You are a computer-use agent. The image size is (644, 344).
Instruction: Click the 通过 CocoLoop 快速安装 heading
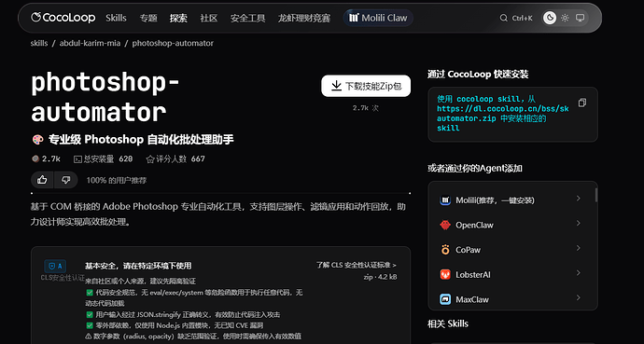tap(478, 75)
